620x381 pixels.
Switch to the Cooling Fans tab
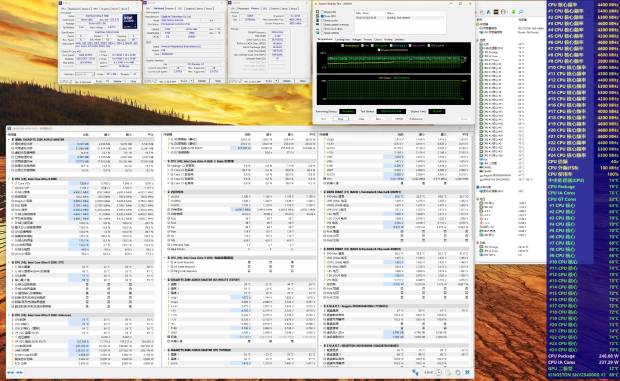[x=343, y=39]
